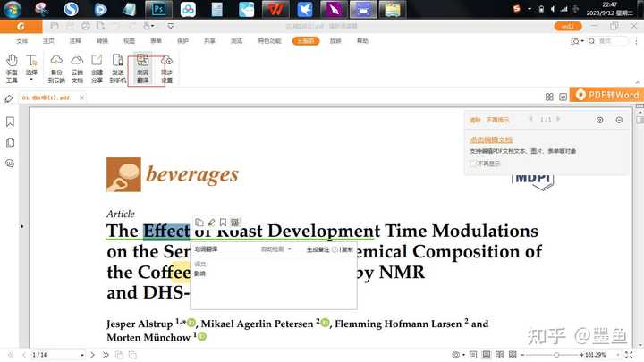
Task: Expand the hand tool dropdown in quick access bar
Action: [x=153, y=26]
